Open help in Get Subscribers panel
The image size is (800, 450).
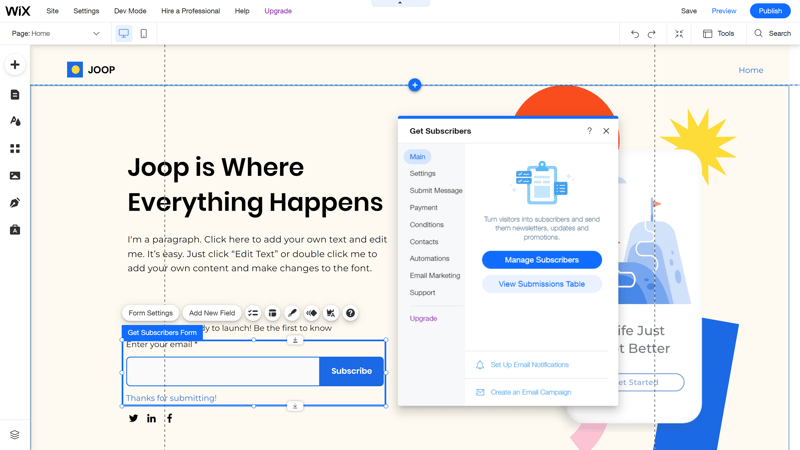(589, 131)
